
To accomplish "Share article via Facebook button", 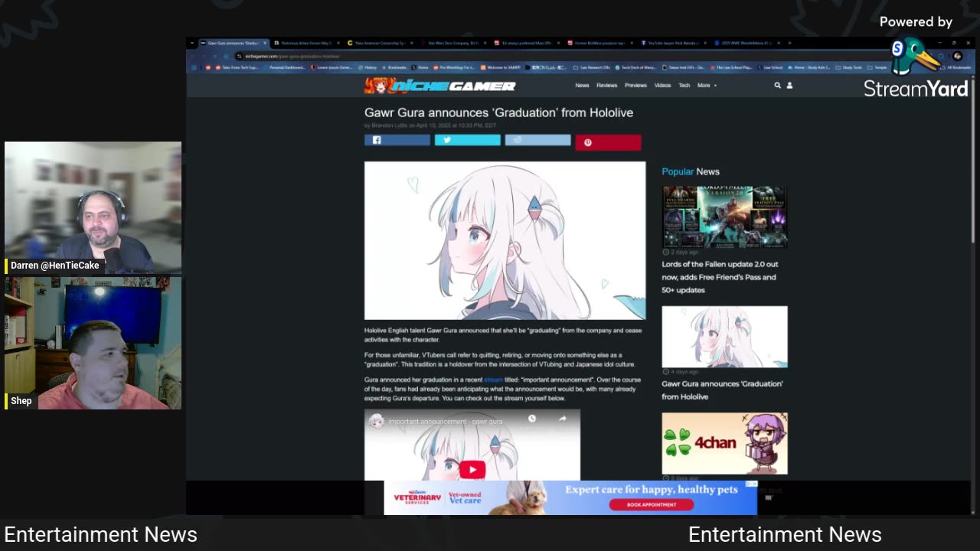I will 397,140.
